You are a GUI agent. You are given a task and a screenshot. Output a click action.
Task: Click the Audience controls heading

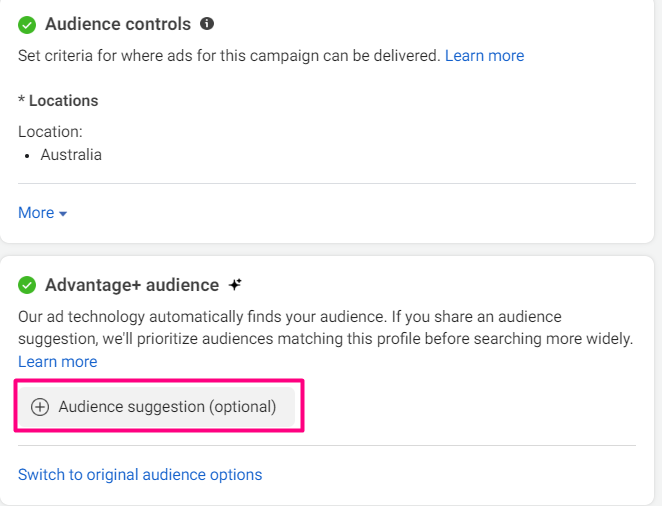(118, 24)
